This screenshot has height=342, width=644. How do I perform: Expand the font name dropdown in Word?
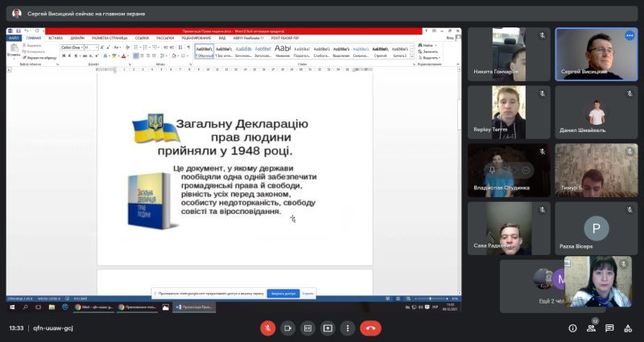coord(81,47)
